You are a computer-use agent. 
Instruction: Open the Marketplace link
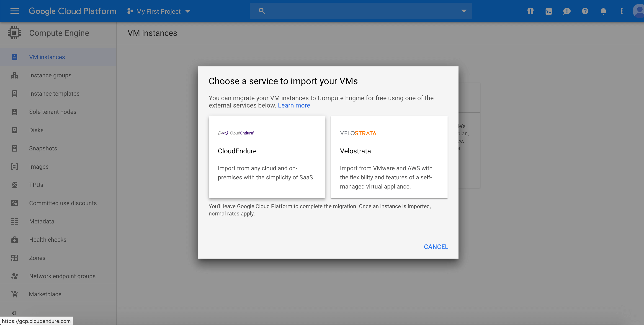(58, 294)
